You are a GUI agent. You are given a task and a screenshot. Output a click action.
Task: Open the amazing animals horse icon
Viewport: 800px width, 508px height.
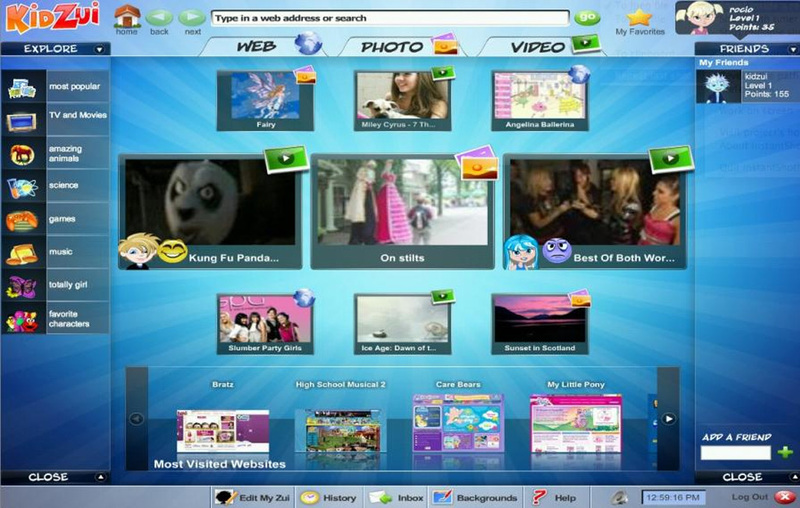[22, 154]
